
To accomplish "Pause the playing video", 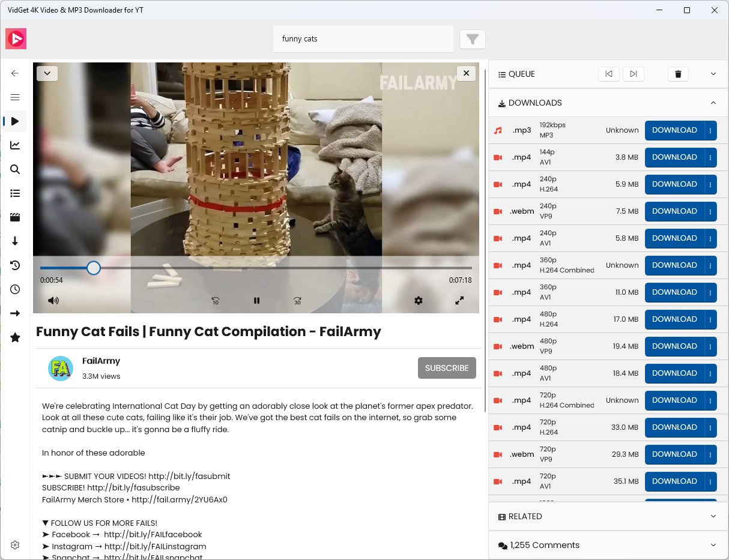I will pyautogui.click(x=256, y=301).
